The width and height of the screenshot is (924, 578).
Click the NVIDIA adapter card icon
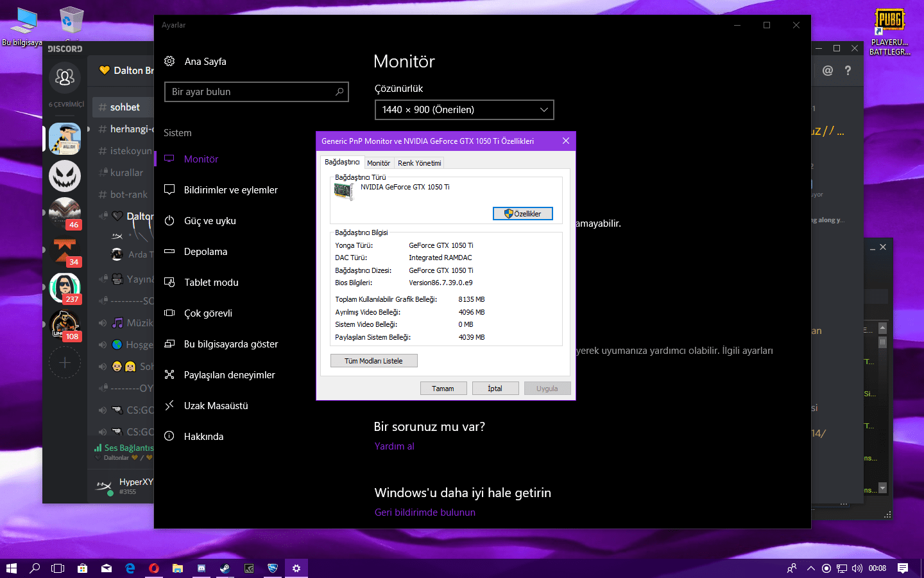344,191
